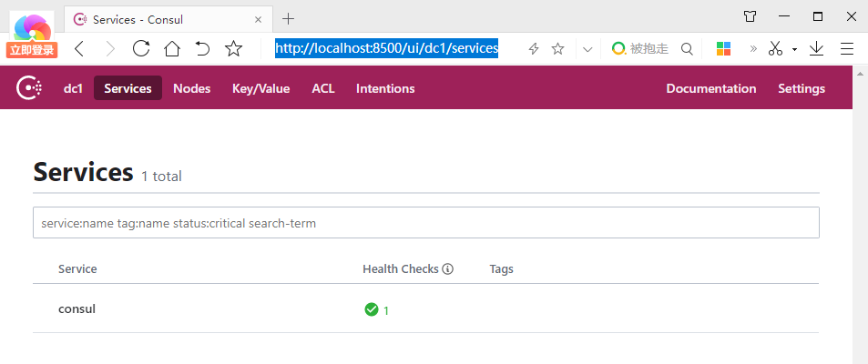The height and width of the screenshot is (364, 868).
Task: Click the Health Checks column header
Action: click(x=401, y=268)
